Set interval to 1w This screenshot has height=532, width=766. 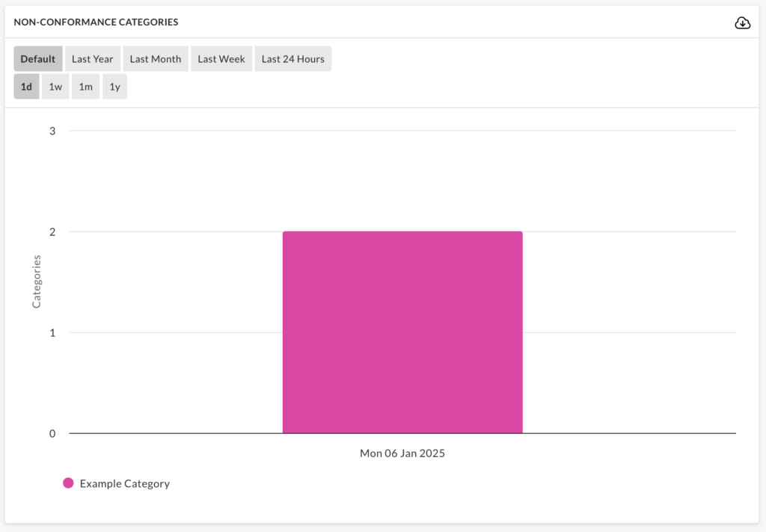click(x=55, y=87)
